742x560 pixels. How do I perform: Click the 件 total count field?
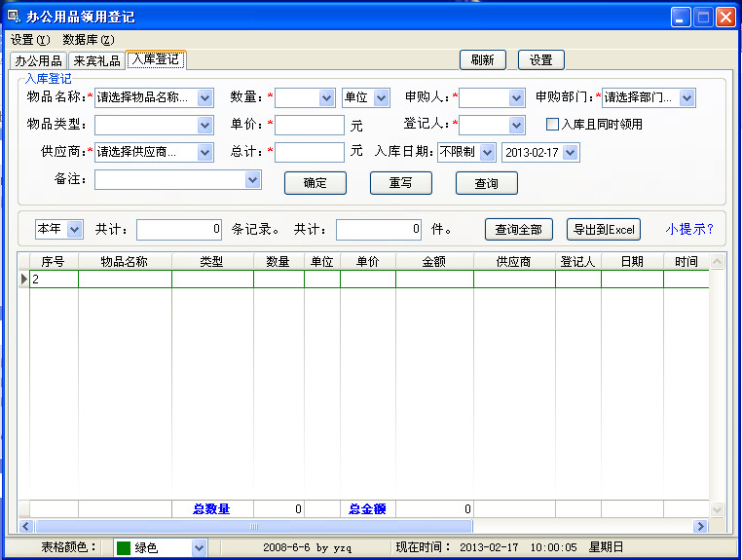tap(379, 230)
